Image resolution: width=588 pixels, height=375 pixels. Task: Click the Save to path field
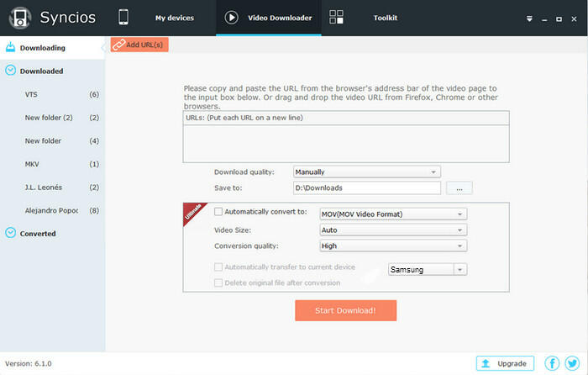367,188
